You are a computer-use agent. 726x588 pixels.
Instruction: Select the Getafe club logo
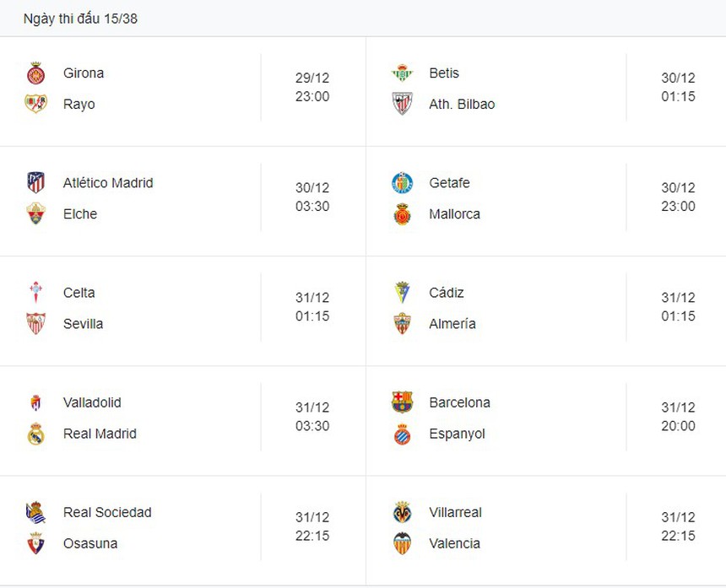402,183
